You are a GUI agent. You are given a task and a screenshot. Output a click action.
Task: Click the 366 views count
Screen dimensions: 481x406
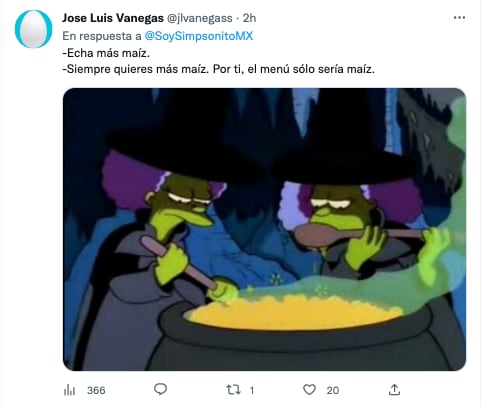pyautogui.click(x=96, y=390)
